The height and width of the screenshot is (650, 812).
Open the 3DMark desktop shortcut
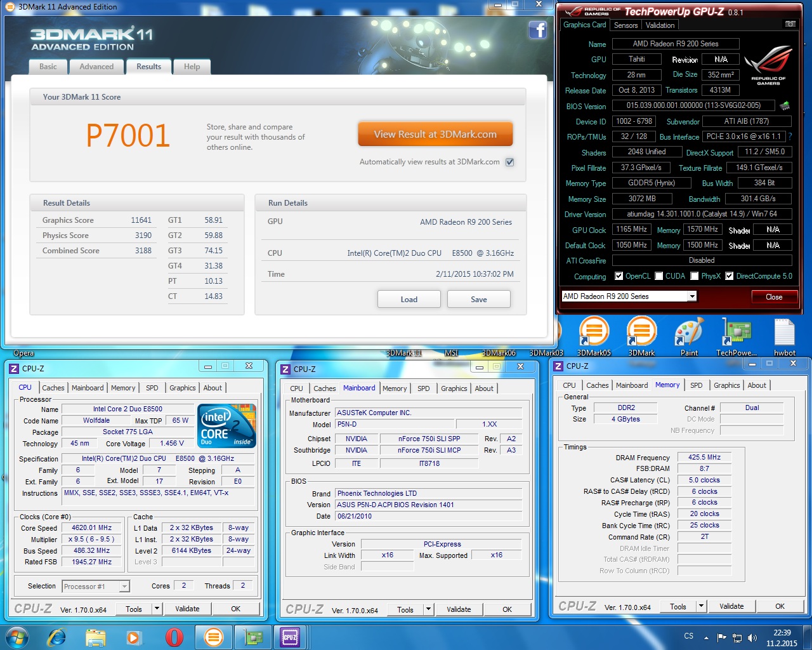pos(641,336)
